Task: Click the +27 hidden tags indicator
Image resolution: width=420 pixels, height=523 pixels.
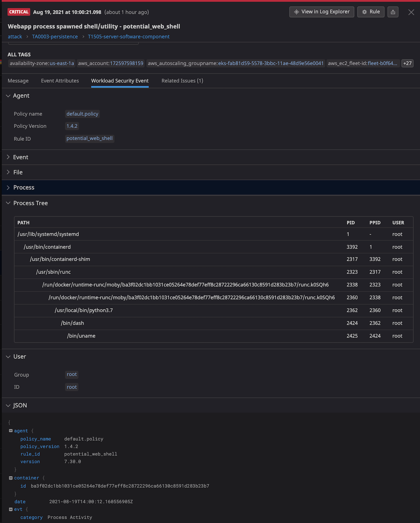Action: [x=407, y=63]
